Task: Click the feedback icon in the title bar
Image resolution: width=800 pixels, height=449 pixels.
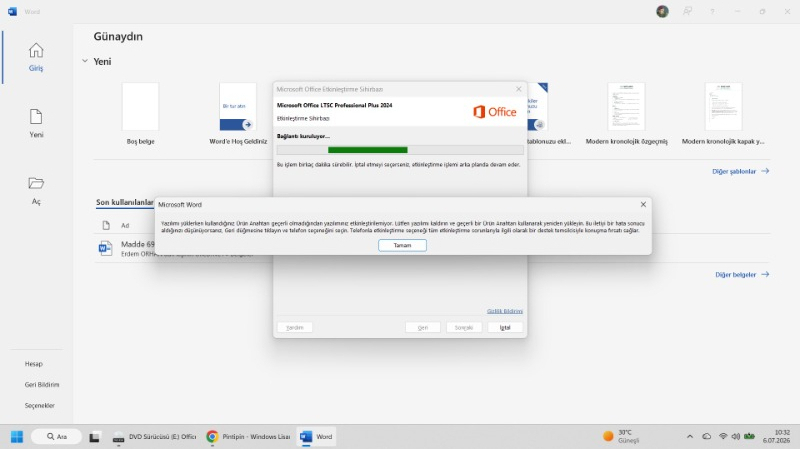Action: (x=687, y=11)
